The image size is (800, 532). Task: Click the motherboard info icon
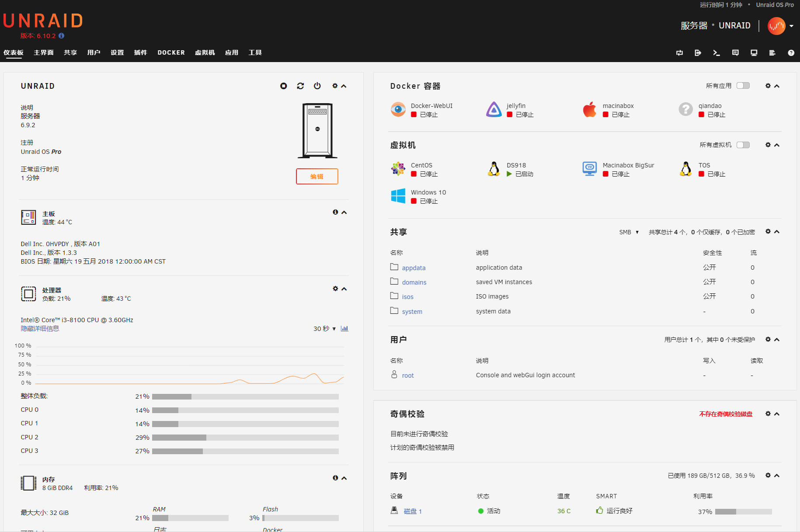tap(335, 212)
